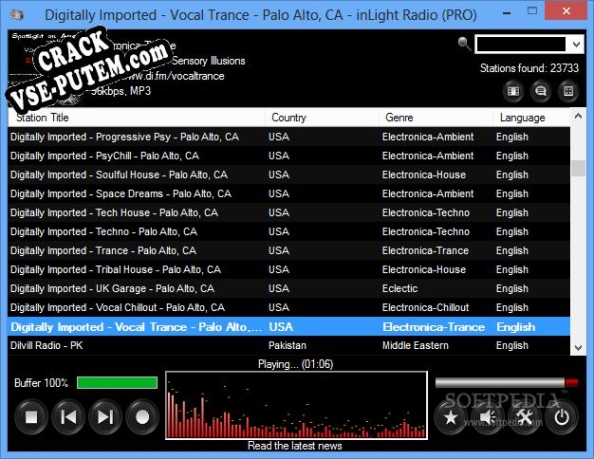Adjust the volume slider

506,382
